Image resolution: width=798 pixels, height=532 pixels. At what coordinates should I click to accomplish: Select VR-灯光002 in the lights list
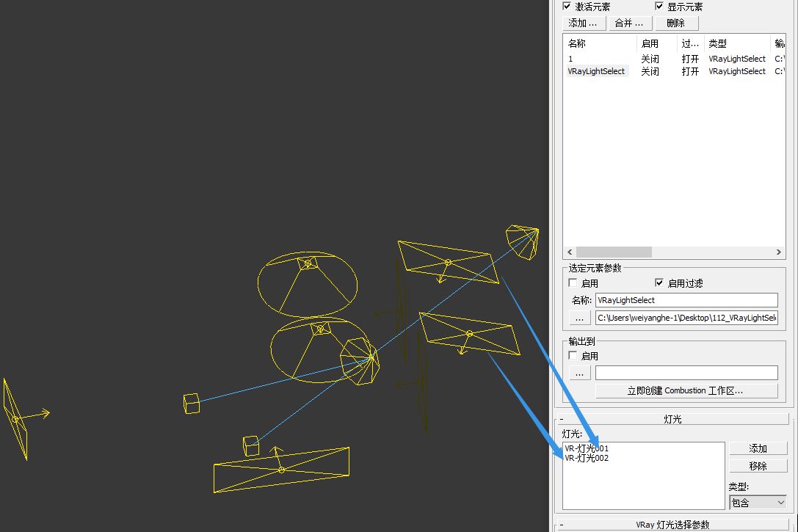point(587,459)
